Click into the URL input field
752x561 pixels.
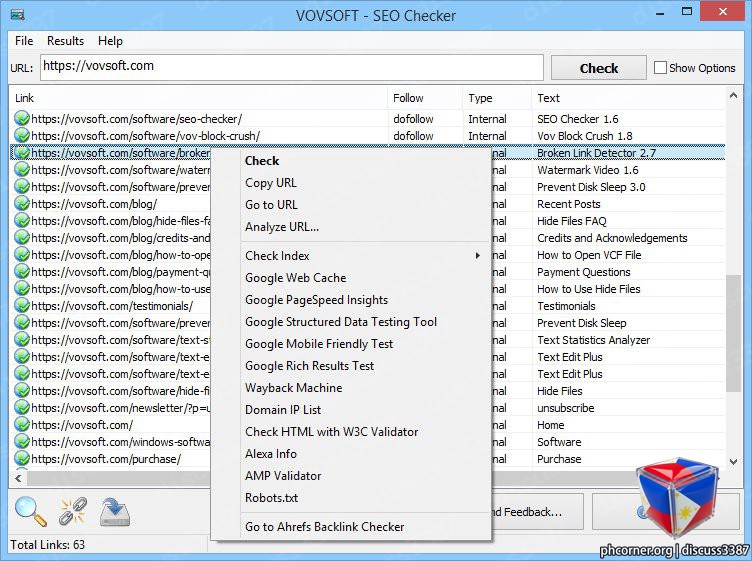(x=292, y=67)
